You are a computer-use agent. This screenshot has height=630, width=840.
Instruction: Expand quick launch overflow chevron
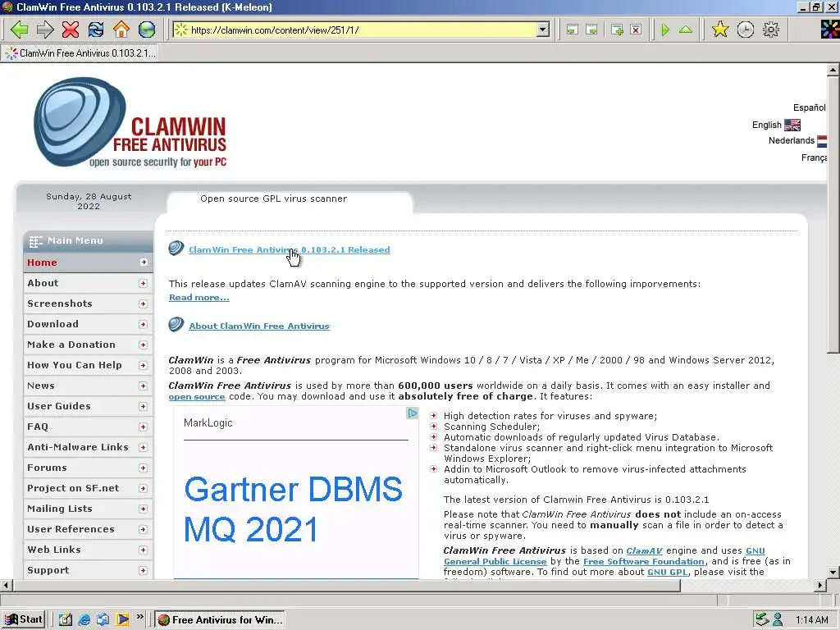[x=139, y=617]
